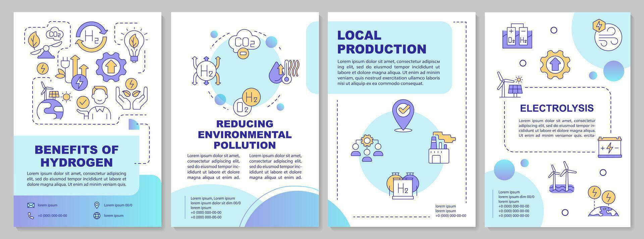The image size is (644, 239).
Task: Click the offshore wind turbines icon
Action: pos(562,177)
